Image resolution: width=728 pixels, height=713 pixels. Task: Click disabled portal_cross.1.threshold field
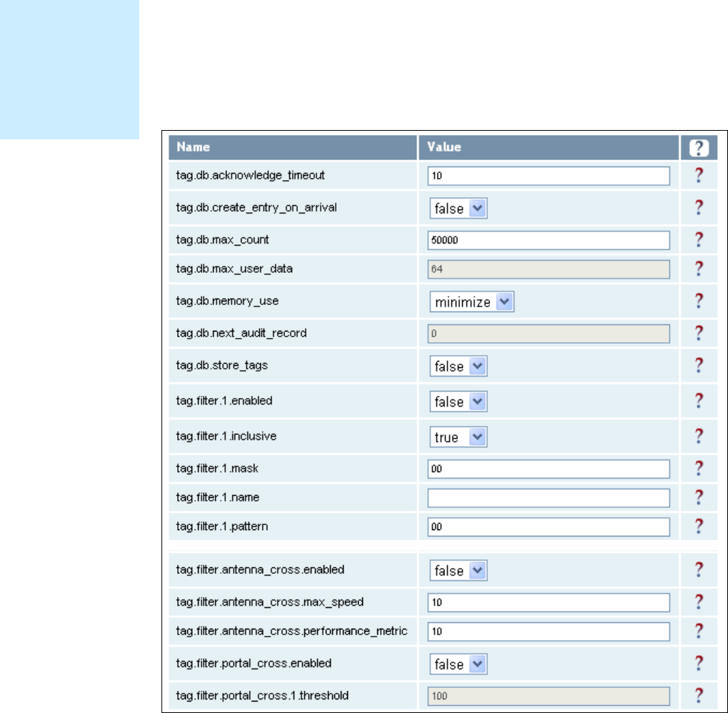click(548, 697)
